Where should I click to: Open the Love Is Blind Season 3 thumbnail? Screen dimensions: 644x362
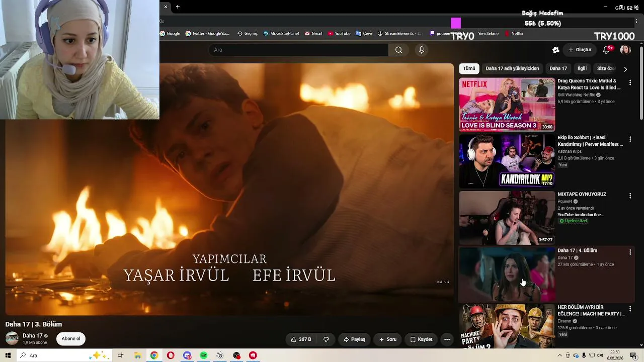pyautogui.click(x=507, y=105)
